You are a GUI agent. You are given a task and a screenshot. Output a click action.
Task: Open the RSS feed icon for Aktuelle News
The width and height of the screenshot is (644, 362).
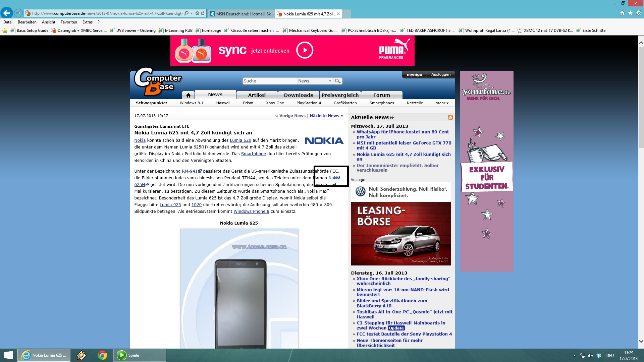tap(450, 117)
